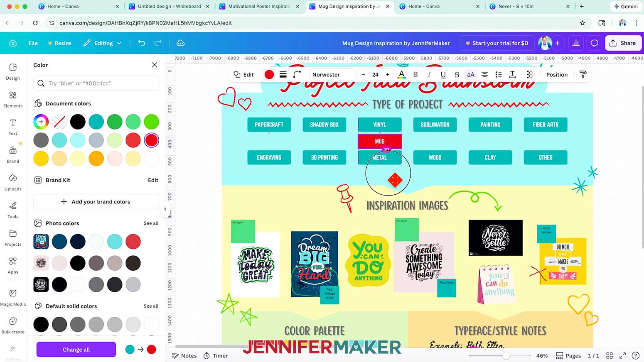Toggle strikethrough formatting

(x=457, y=75)
